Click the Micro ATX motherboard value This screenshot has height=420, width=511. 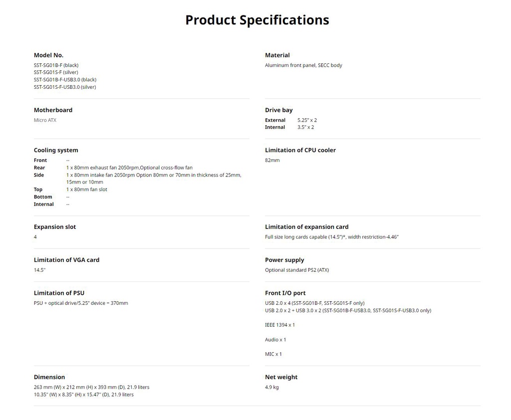point(45,120)
